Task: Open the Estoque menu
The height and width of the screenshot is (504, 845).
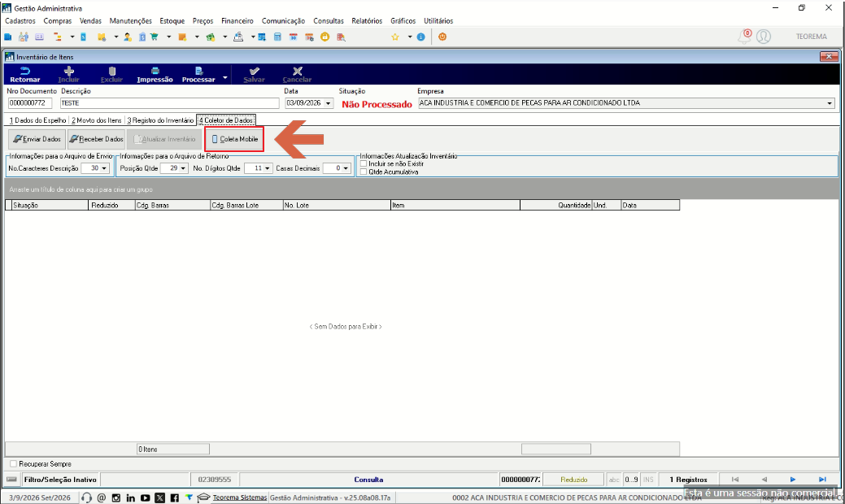Action: [172, 21]
